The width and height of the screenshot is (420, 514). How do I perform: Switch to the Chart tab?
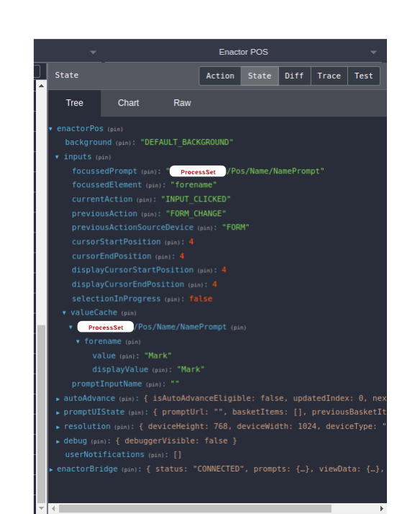tap(128, 103)
